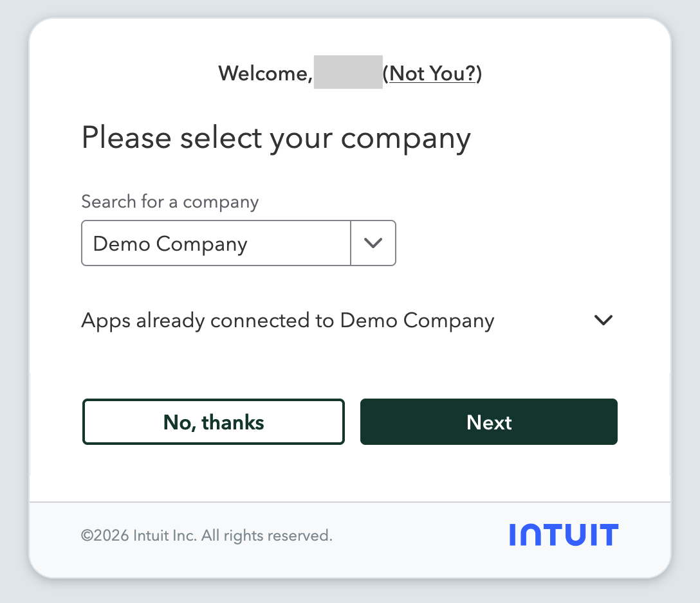Proceed with the Next button
The width and height of the screenshot is (700, 603).
point(489,422)
